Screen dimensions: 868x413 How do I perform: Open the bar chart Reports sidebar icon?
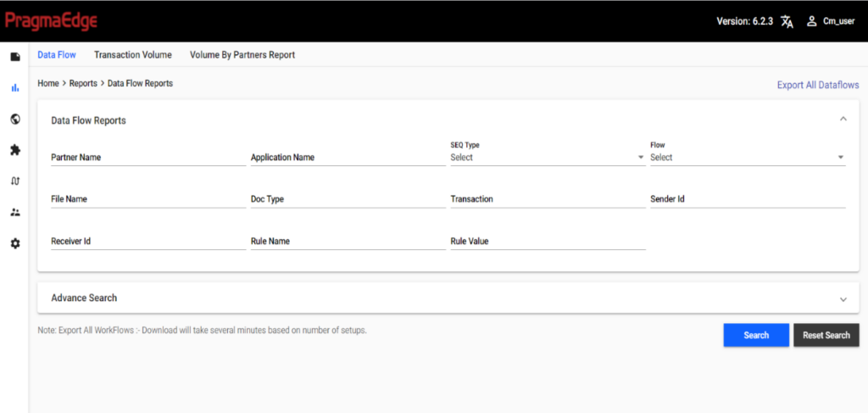pos(15,87)
